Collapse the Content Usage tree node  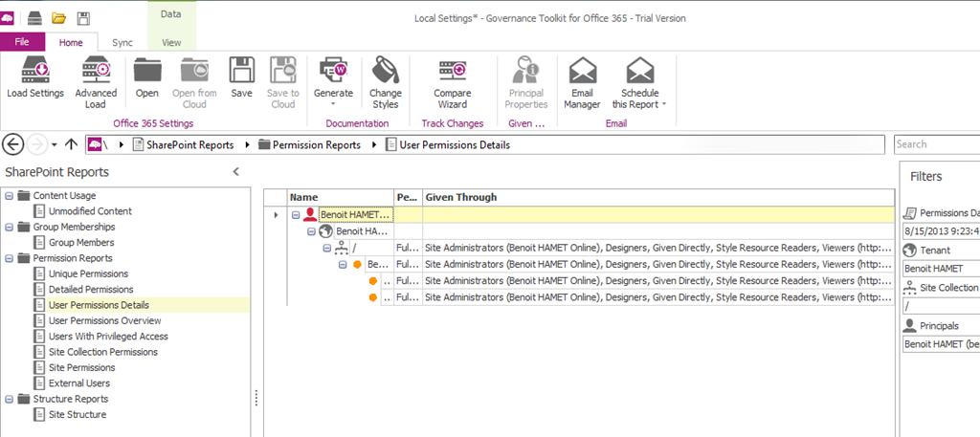pyautogui.click(x=10, y=196)
